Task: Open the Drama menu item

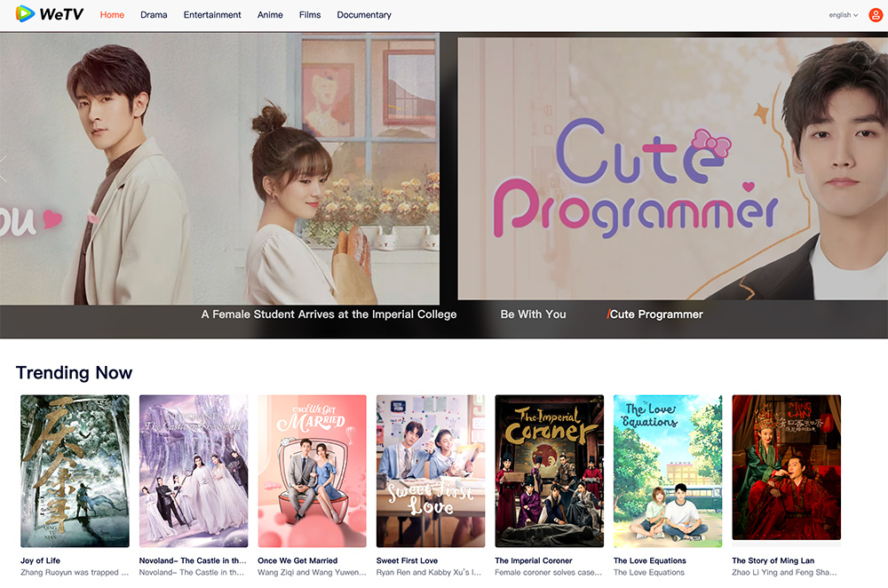Action: pos(154,15)
